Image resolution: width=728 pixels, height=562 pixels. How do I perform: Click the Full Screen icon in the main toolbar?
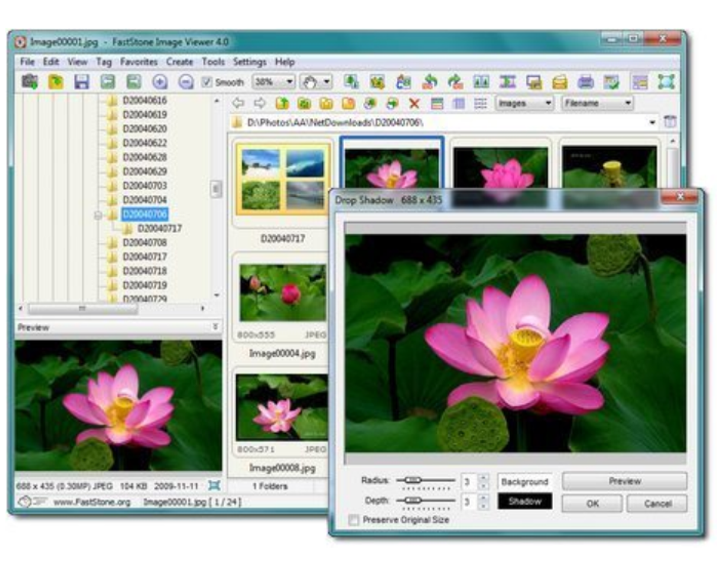pyautogui.click(x=666, y=81)
